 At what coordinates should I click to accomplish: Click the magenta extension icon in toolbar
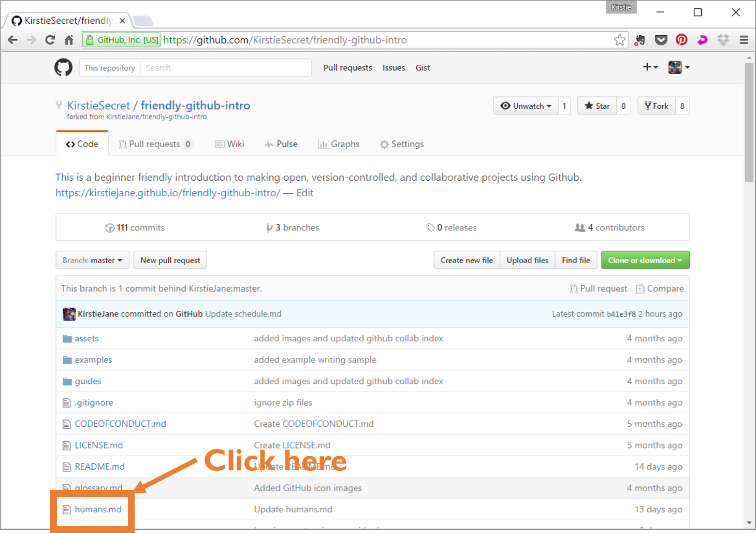(x=703, y=40)
